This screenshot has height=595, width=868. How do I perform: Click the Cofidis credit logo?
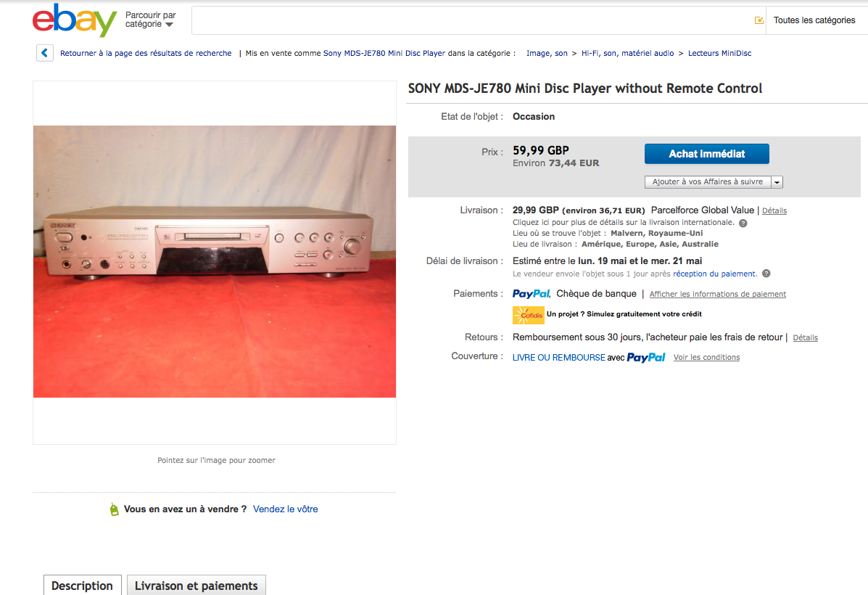[528, 315]
